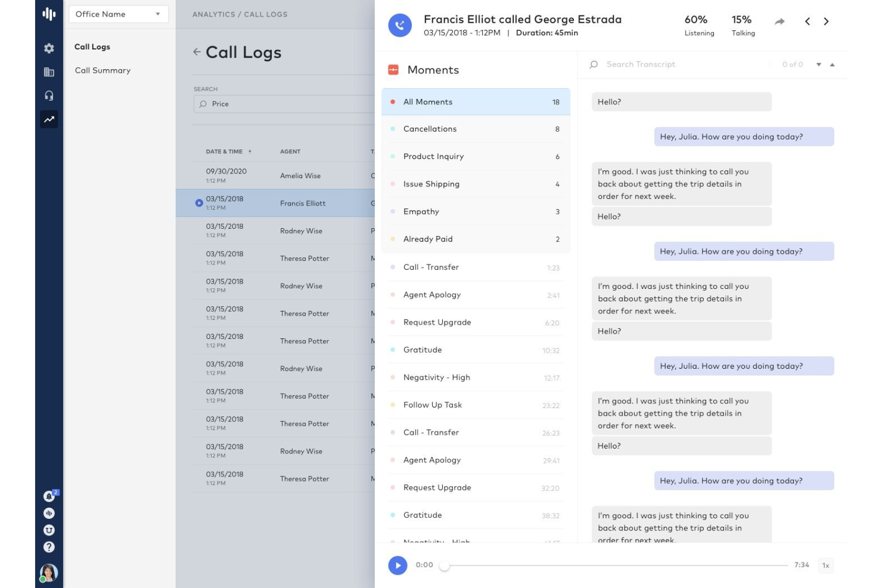Select Call Logs in the left menu
882x588 pixels.
(92, 46)
